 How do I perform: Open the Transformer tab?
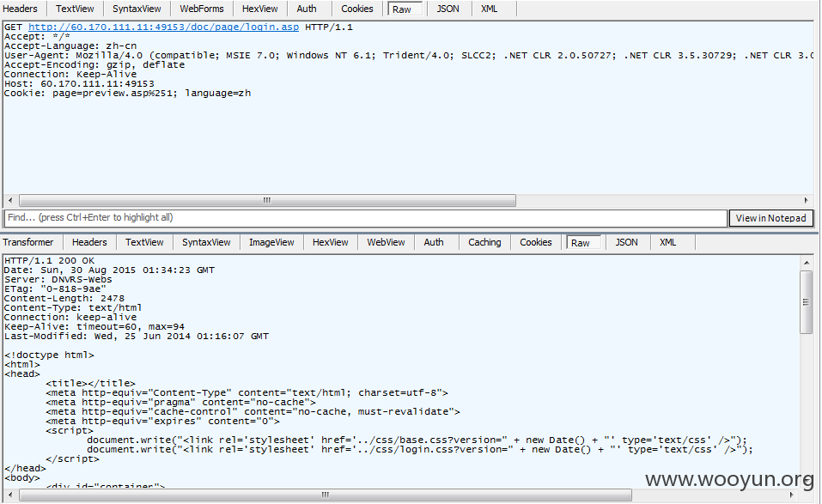28,242
